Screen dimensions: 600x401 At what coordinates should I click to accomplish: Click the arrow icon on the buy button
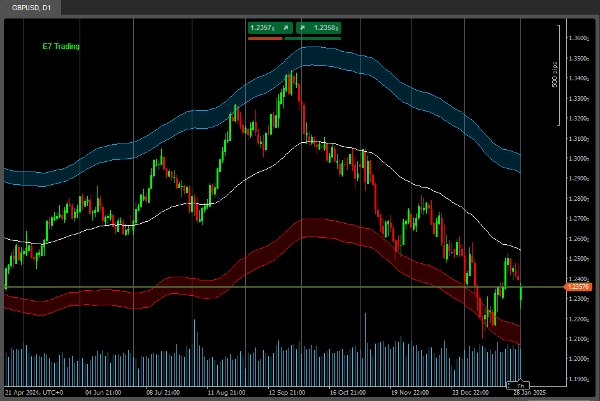[x=303, y=28]
